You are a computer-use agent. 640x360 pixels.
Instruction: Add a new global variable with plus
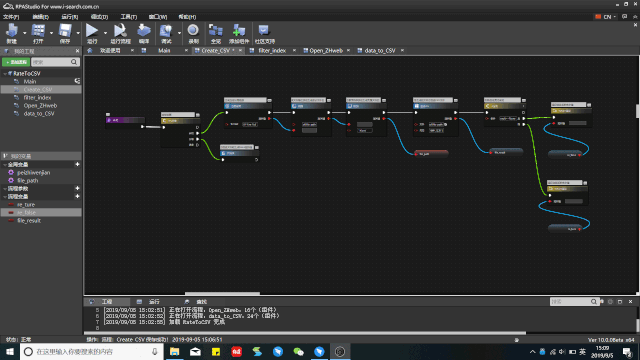pos(77,164)
